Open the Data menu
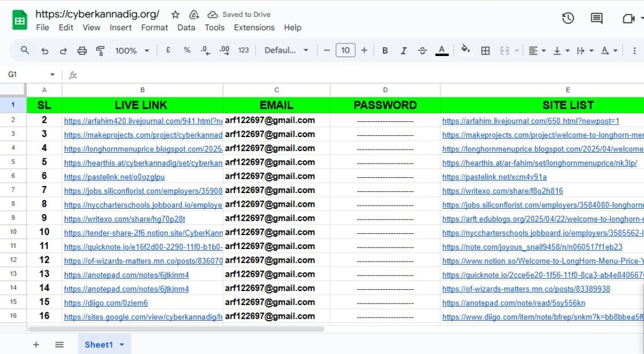 pyautogui.click(x=186, y=28)
